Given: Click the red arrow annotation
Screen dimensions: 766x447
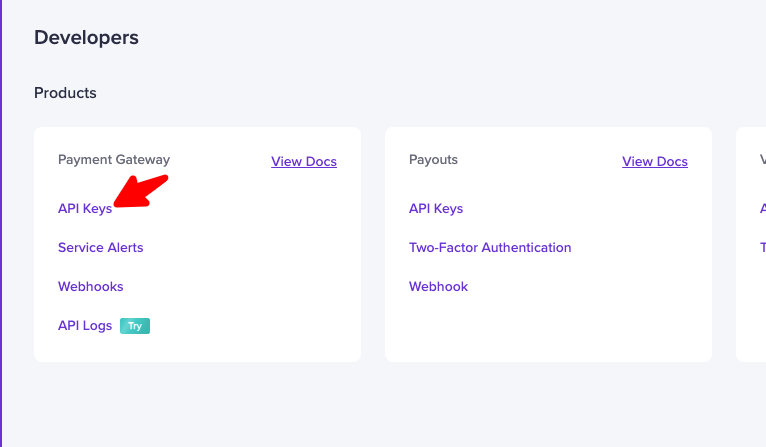Looking at the screenshot, I should tap(139, 192).
